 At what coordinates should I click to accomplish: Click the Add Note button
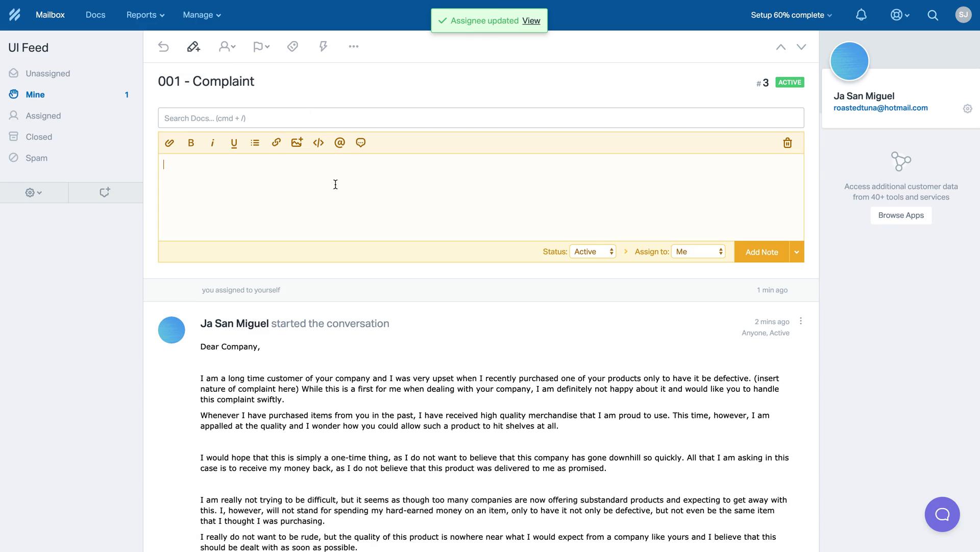[762, 252]
